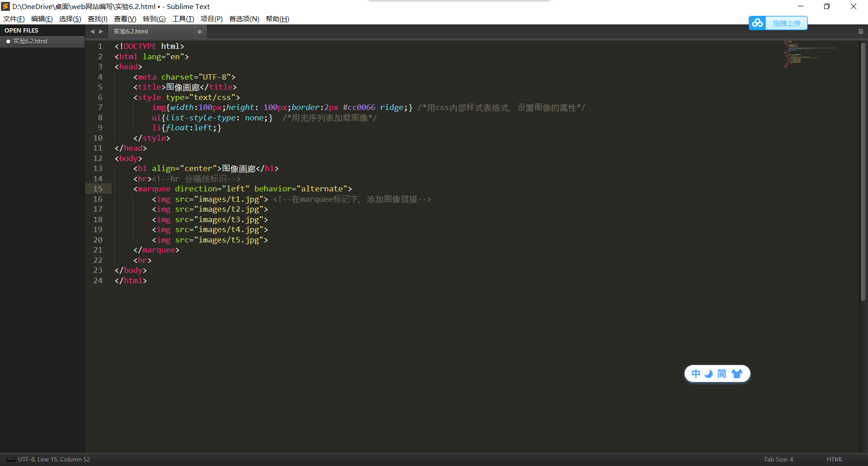Click the images/t4.jpg img line
The image size is (868, 466).
(210, 229)
